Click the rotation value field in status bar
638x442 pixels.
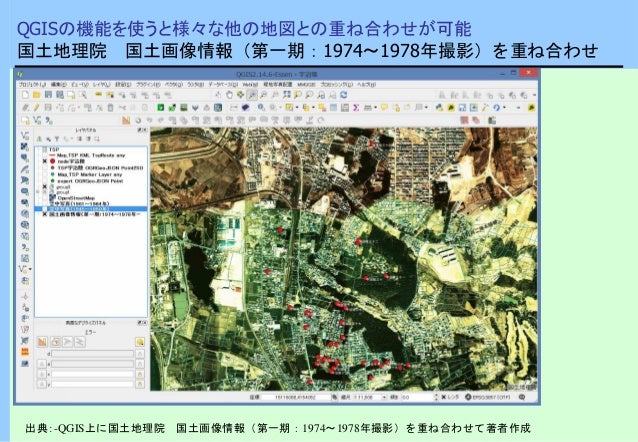(x=417, y=397)
